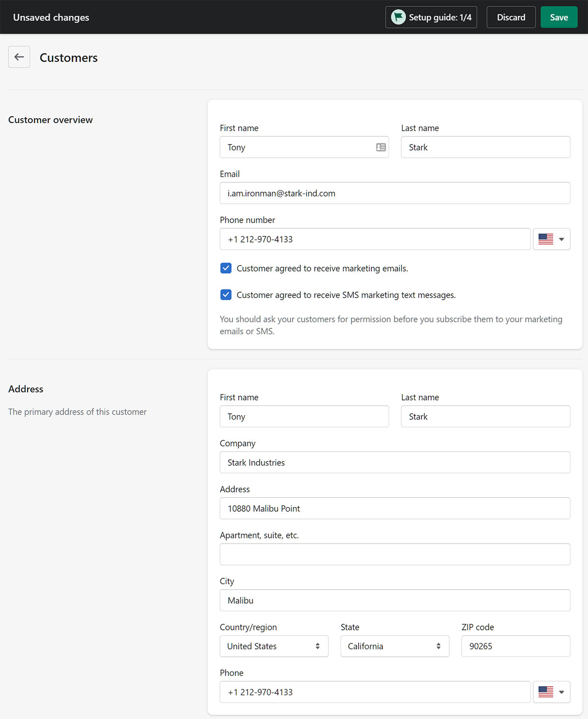Click the Customer overview section heading
This screenshot has width=588, height=719.
pyautogui.click(x=50, y=120)
